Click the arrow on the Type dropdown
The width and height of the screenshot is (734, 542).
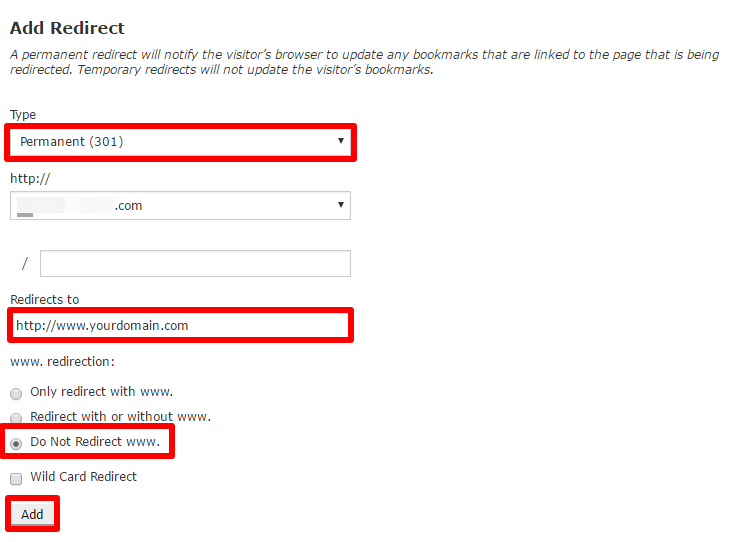point(341,141)
